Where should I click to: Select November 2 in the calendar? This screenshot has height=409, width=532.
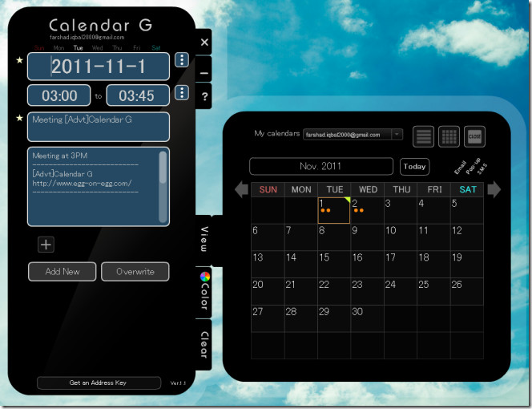367,210
